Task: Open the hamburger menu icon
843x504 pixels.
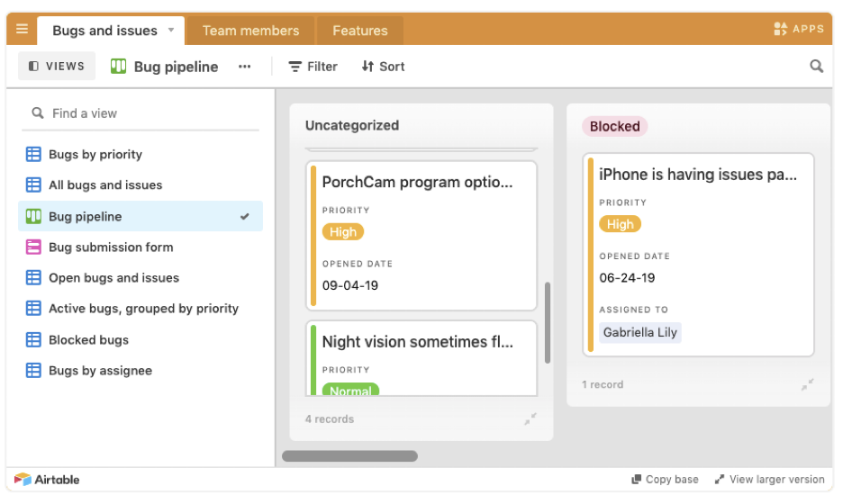Action: click(22, 29)
